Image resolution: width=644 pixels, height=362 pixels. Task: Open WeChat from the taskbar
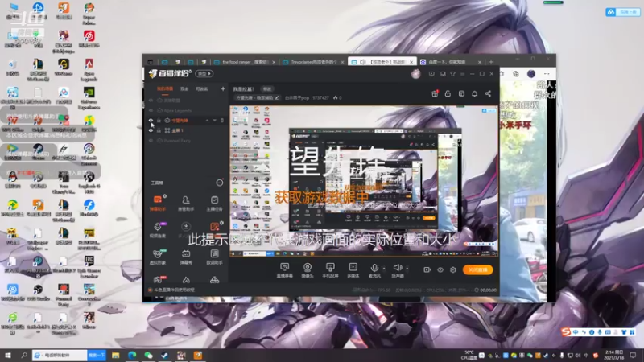coord(148,355)
